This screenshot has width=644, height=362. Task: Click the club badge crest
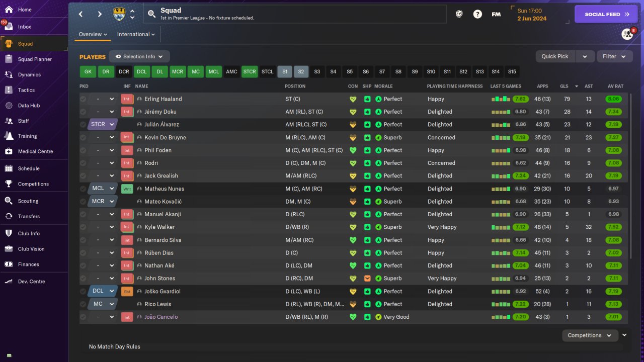[119, 14]
